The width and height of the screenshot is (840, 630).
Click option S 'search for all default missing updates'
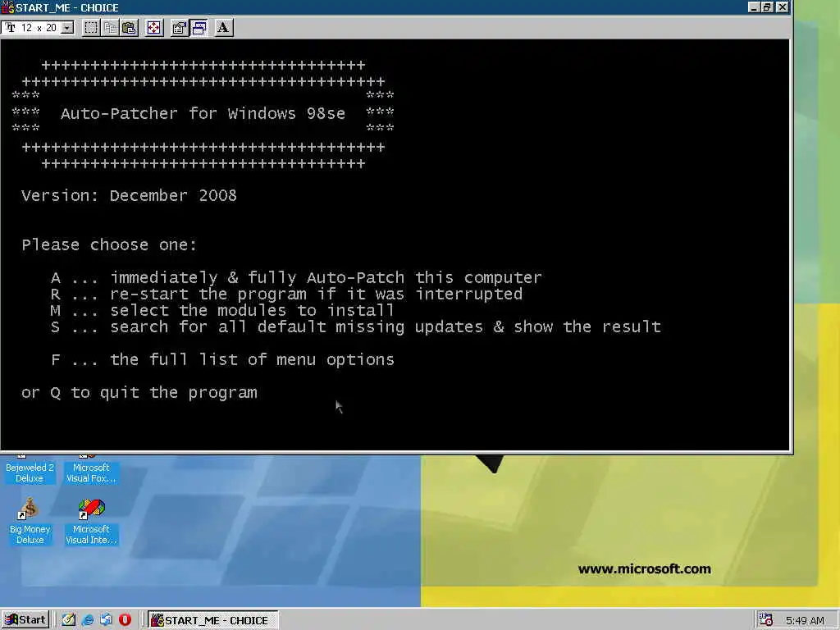point(356,326)
